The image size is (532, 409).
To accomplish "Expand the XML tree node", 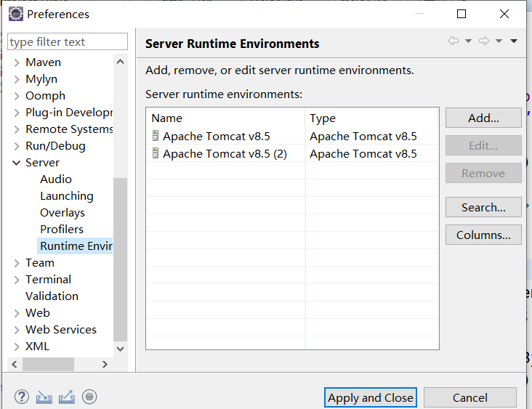I will tap(17, 347).
